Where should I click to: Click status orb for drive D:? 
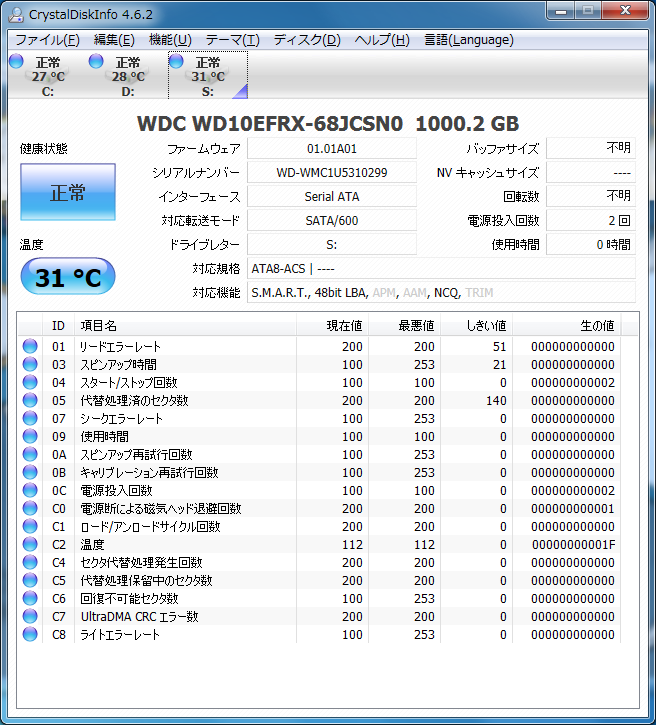[97, 62]
